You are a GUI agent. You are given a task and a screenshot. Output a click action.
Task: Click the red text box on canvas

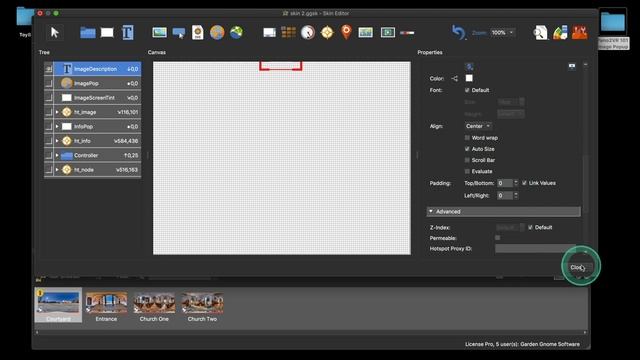(281, 66)
